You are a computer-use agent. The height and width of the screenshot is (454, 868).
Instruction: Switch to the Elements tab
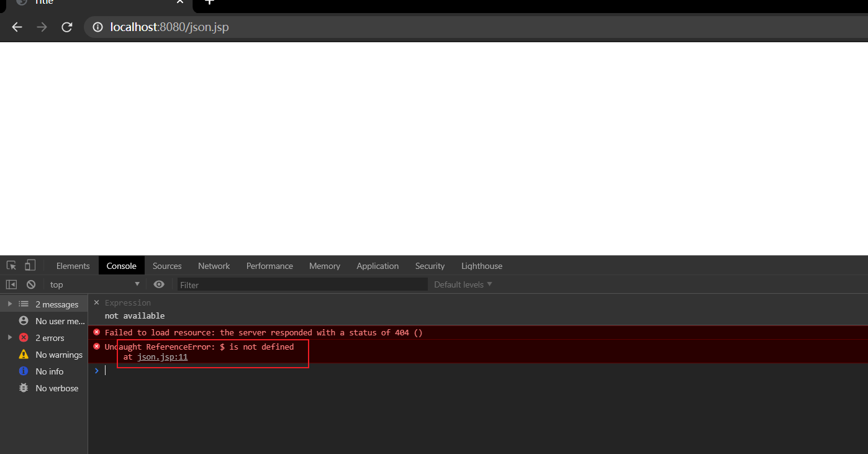[x=73, y=266]
